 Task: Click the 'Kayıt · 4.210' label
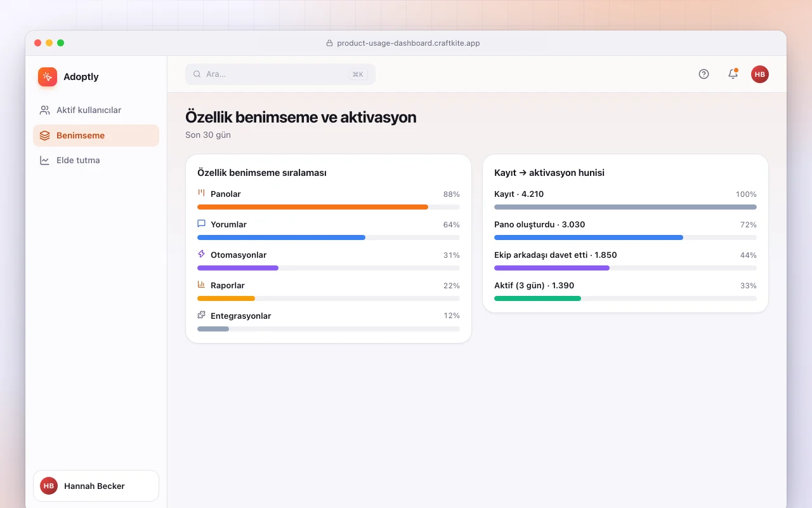point(519,194)
